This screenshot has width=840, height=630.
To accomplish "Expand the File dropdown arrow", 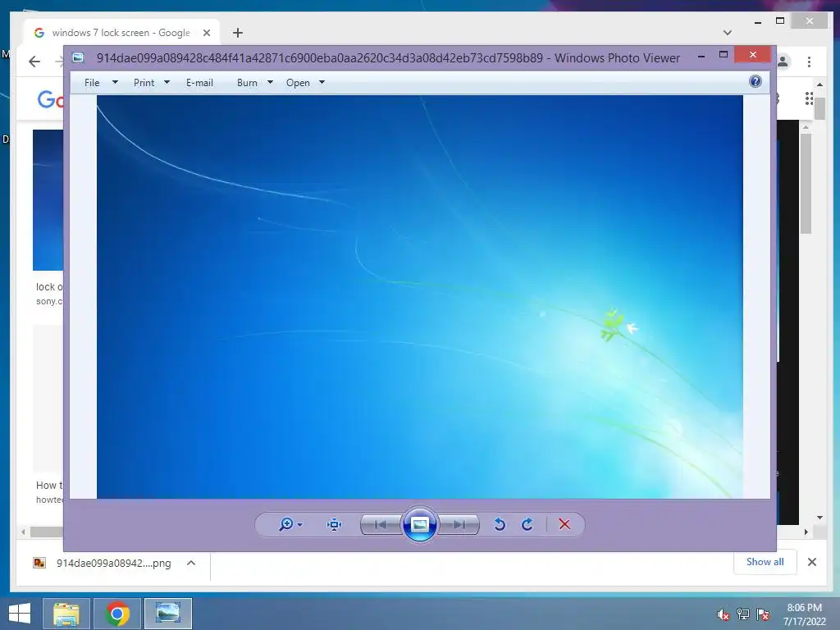I will tap(115, 83).
